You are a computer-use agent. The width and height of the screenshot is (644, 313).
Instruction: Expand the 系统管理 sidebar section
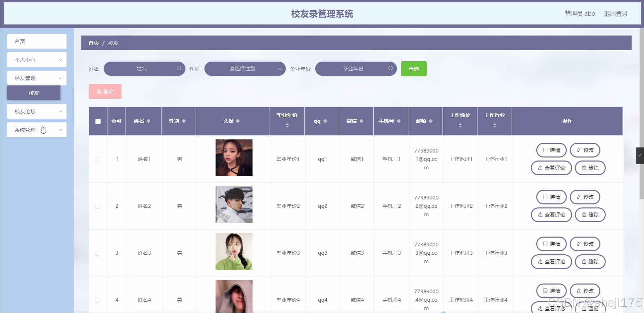(x=37, y=130)
